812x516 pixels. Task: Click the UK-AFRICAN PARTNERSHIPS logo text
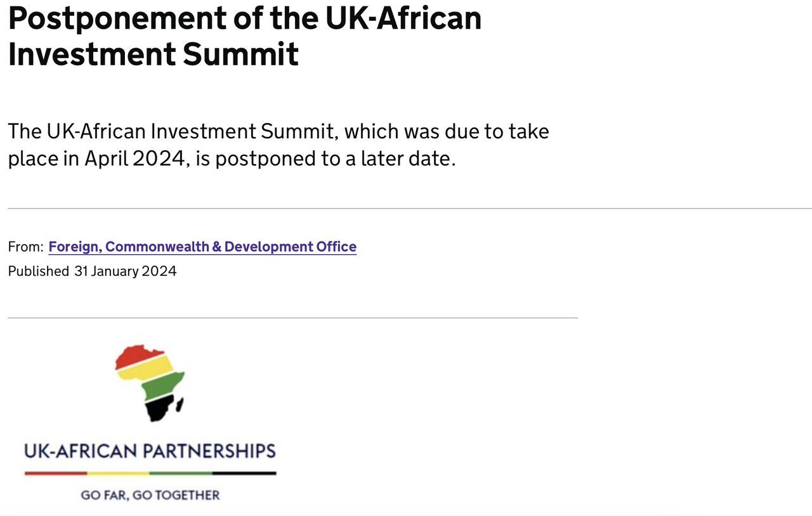150,451
